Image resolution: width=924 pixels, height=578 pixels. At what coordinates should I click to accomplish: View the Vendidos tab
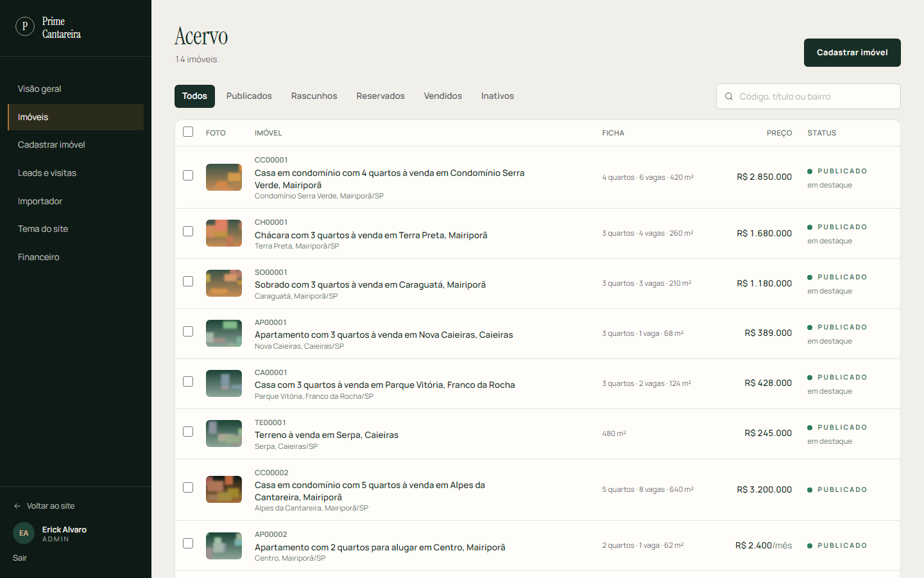pyautogui.click(x=443, y=96)
